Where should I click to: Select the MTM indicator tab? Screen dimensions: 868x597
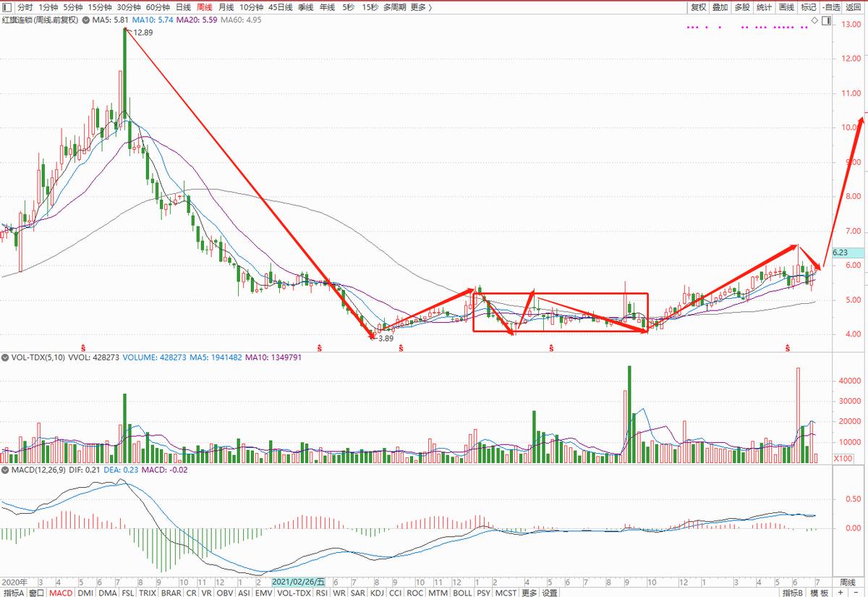tap(438, 593)
